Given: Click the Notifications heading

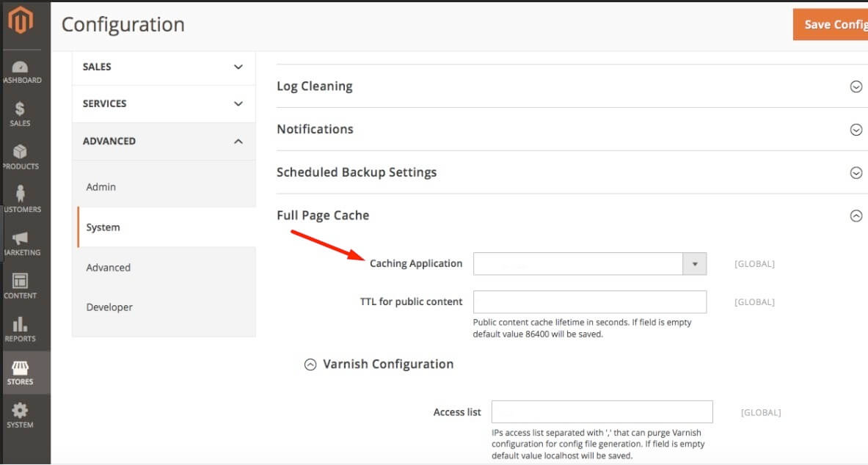Looking at the screenshot, I should pos(315,129).
